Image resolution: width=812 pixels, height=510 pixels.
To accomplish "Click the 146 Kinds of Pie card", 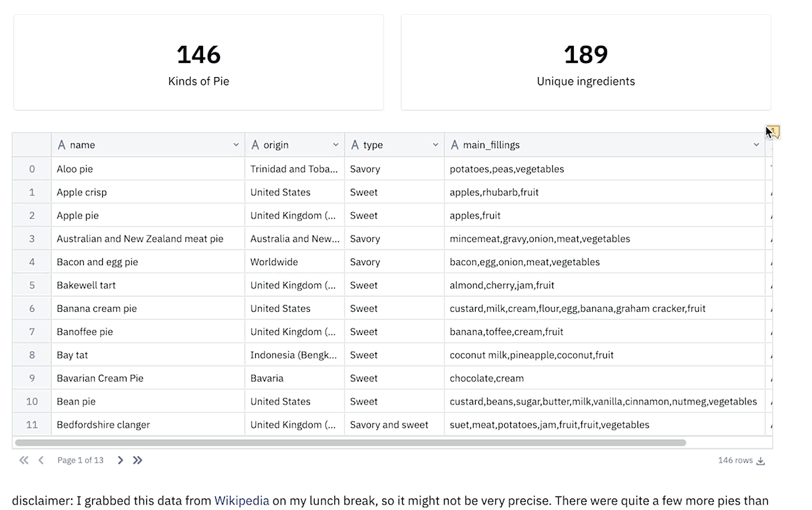I will coord(199,62).
